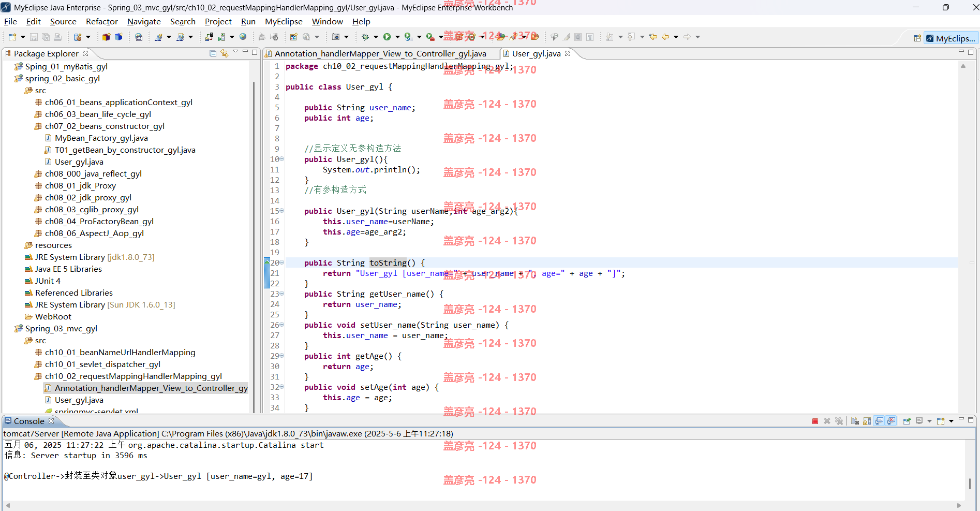980x511 pixels.
Task: Click the camera Capture Snapshot toolbar icon
Action: pos(336,37)
